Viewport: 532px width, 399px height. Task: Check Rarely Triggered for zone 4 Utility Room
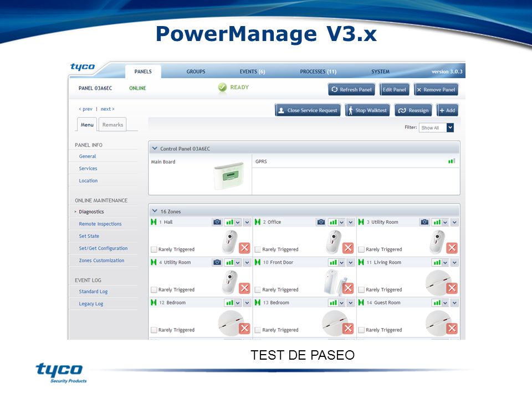click(154, 290)
